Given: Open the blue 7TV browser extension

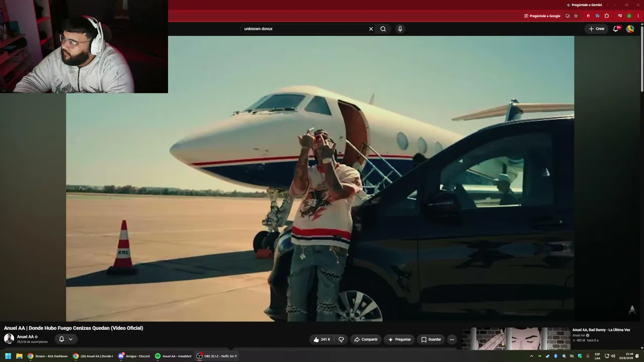Looking at the screenshot, I should (x=597, y=16).
